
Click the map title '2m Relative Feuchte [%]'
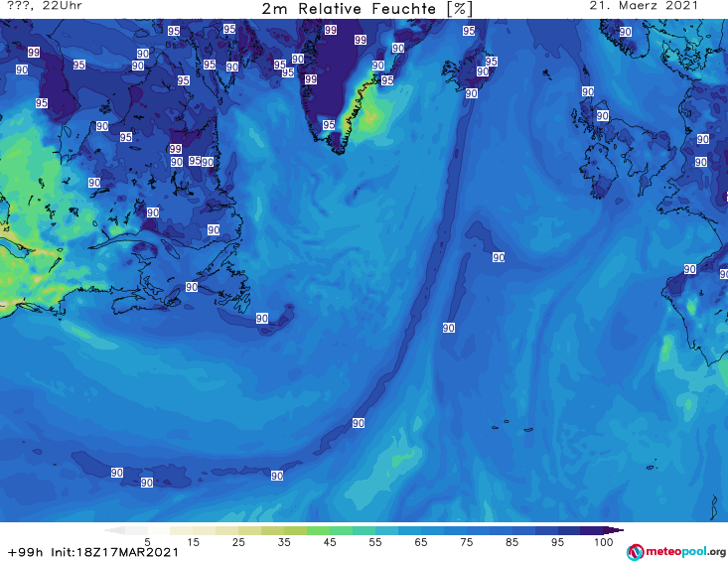(366, 9)
